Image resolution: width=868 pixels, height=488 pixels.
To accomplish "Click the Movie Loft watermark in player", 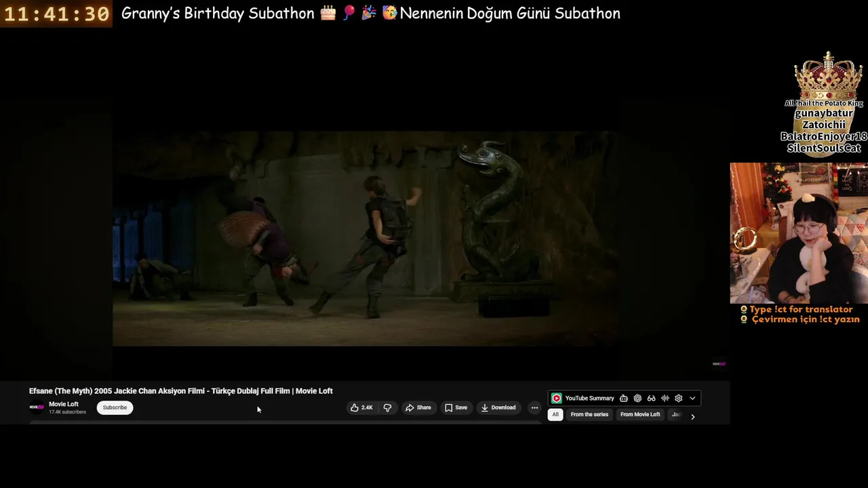I will click(719, 364).
